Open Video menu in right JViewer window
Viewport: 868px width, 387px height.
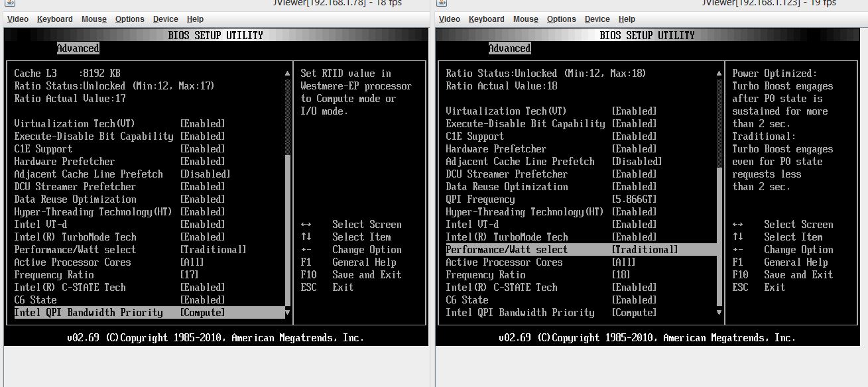coord(449,19)
